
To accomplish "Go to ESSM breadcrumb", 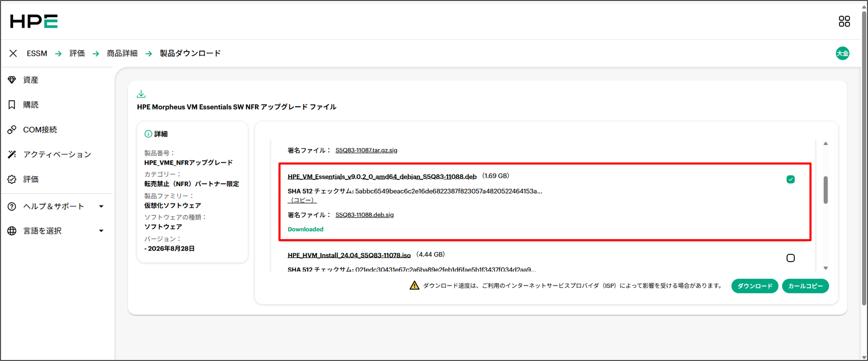I will [x=37, y=53].
